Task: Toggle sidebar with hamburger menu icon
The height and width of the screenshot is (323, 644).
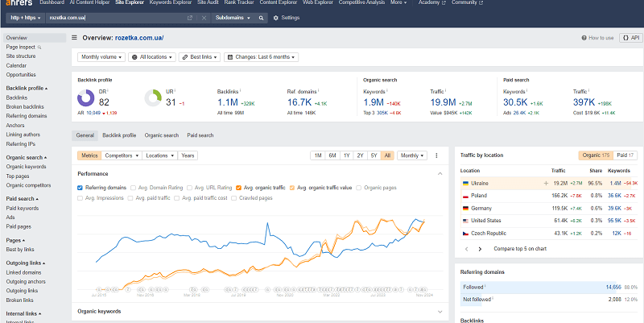Action: 74,38
